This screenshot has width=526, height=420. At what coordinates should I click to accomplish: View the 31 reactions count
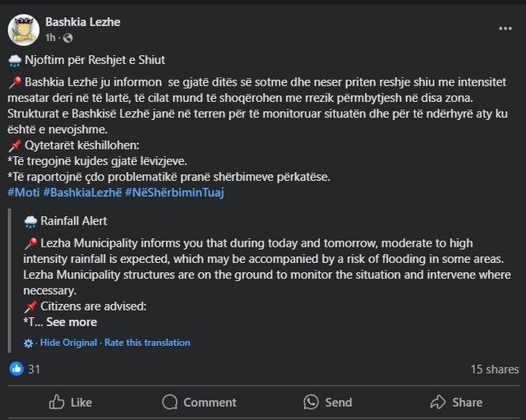pos(34,369)
